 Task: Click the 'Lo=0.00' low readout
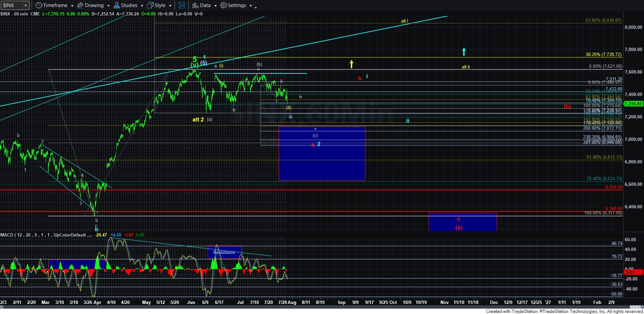(184, 14)
